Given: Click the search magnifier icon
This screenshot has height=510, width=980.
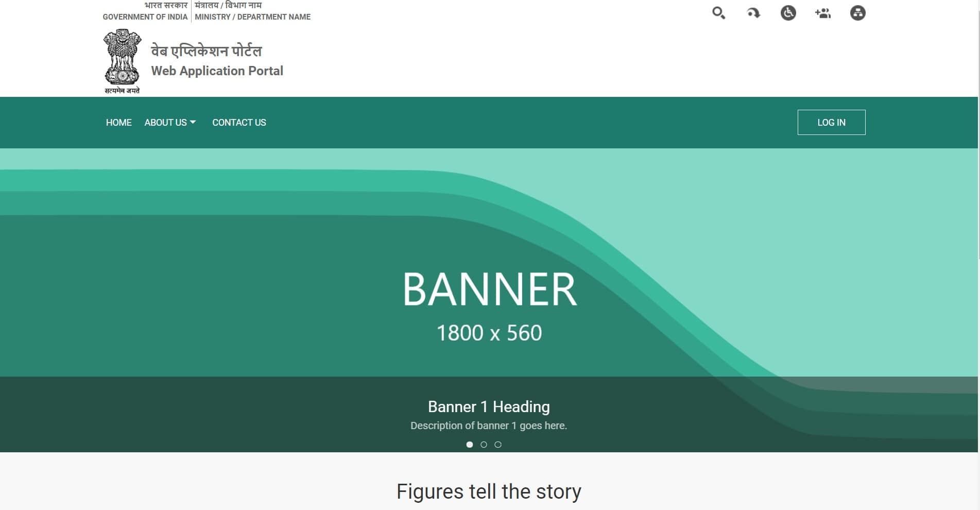Looking at the screenshot, I should (x=718, y=13).
